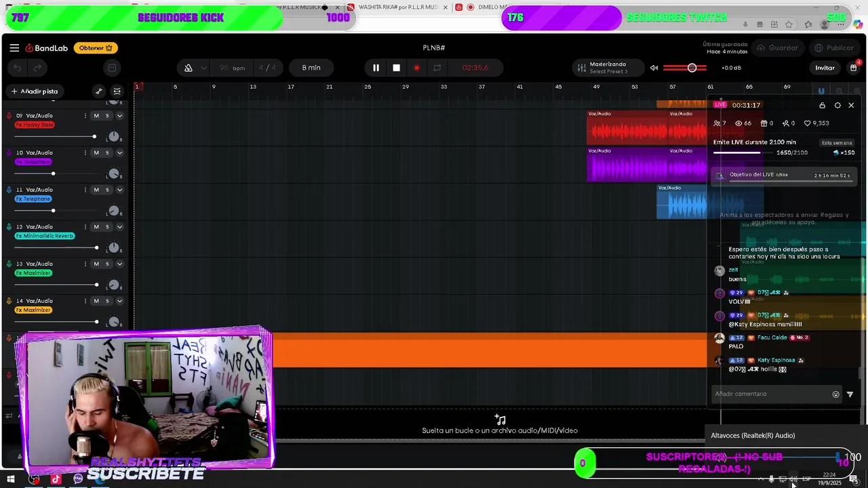Image resolution: width=868 pixels, height=488 pixels.
Task: Click the panel icon beside undo and redo
Action: 112,68
